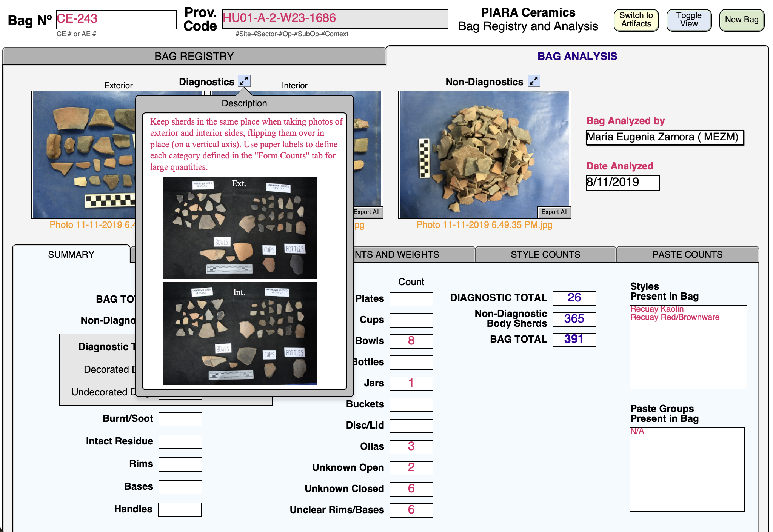Switch to the STYLE COUNTS tab

click(x=545, y=255)
